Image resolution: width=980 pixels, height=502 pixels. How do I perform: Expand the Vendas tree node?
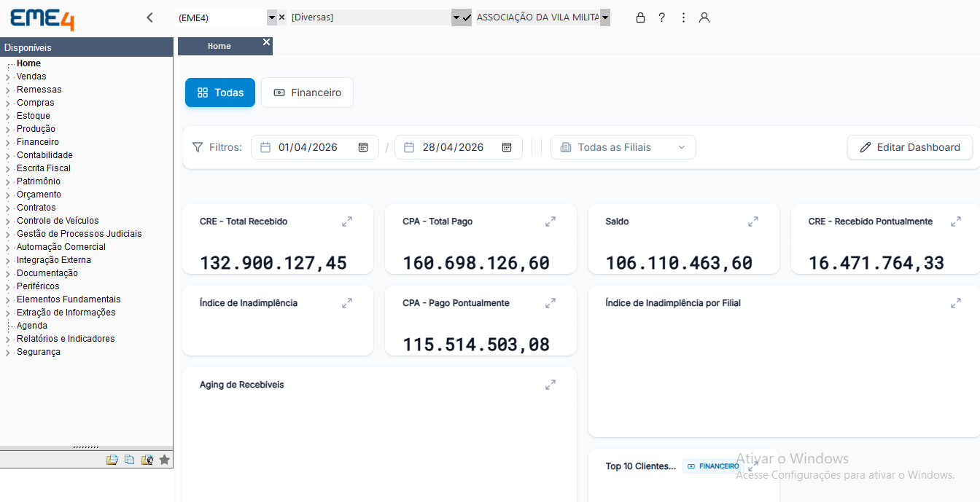(x=7, y=77)
